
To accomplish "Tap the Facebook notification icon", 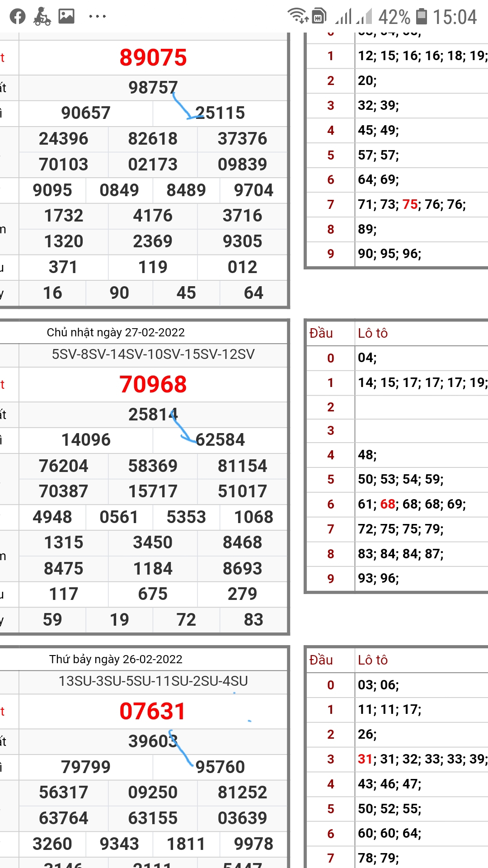I will pyautogui.click(x=18, y=17).
